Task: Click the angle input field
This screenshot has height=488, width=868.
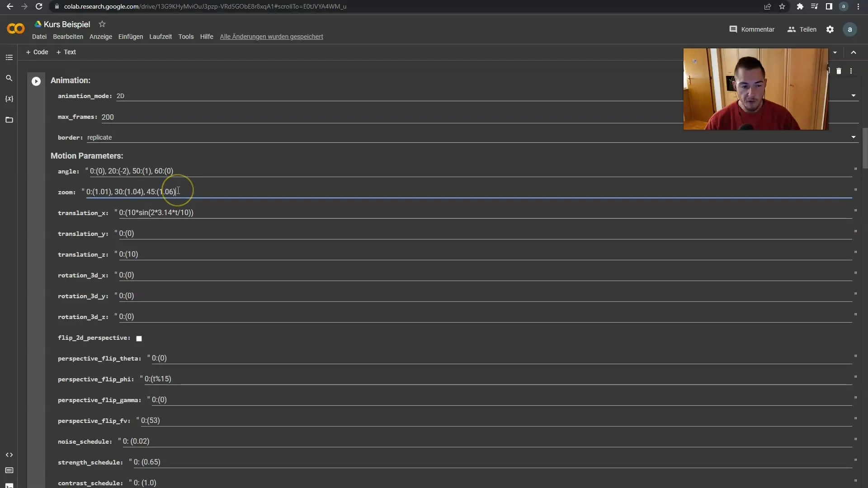Action: point(471,171)
